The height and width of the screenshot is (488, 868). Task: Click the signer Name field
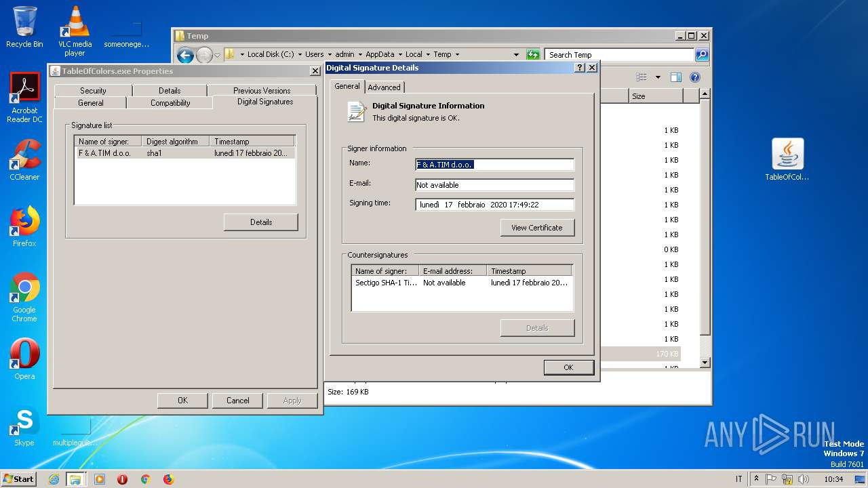click(494, 165)
